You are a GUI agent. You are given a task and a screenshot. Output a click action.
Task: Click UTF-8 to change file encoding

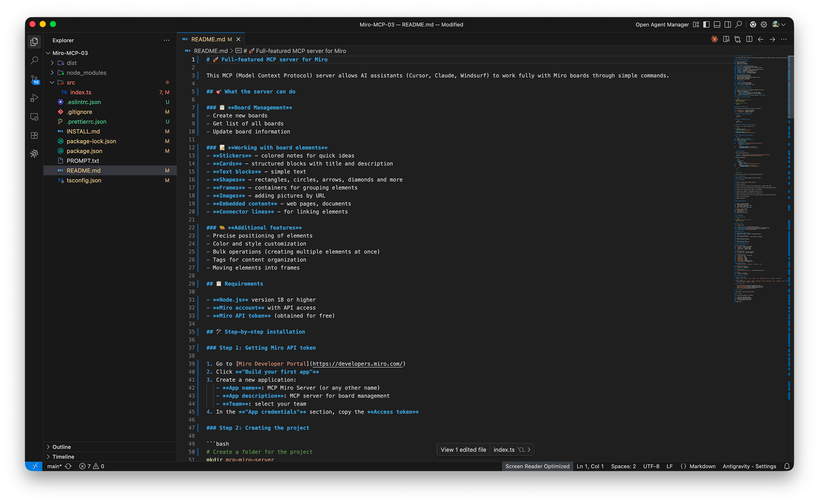click(x=651, y=466)
